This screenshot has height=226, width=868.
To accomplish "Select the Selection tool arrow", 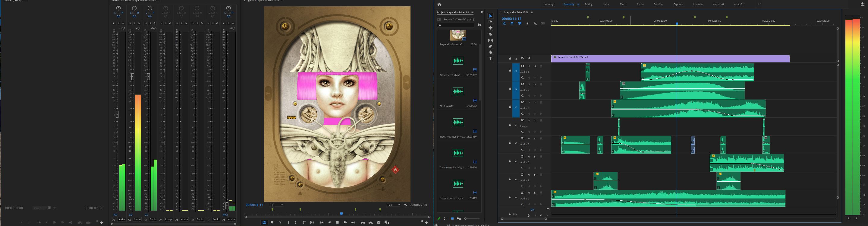I will click(x=491, y=16).
